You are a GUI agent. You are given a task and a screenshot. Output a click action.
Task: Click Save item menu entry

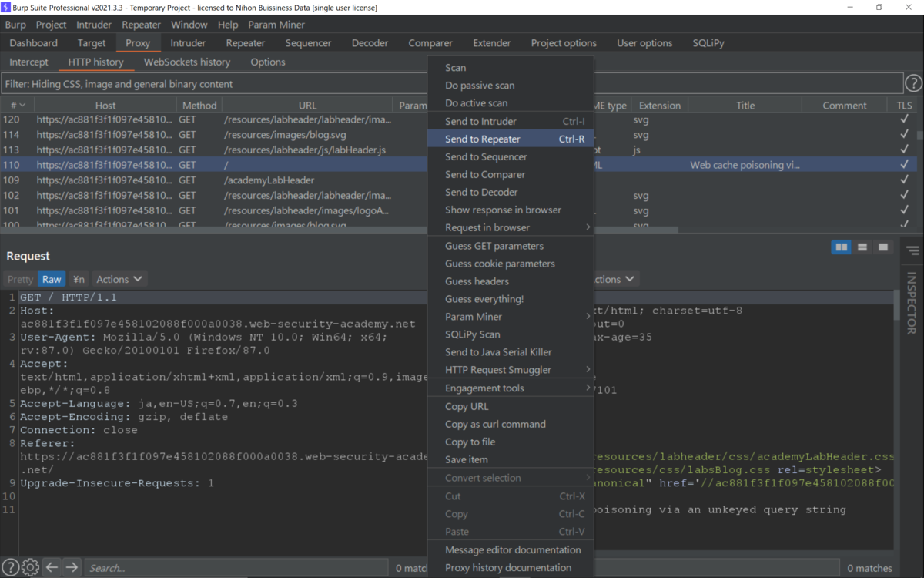click(x=511, y=459)
